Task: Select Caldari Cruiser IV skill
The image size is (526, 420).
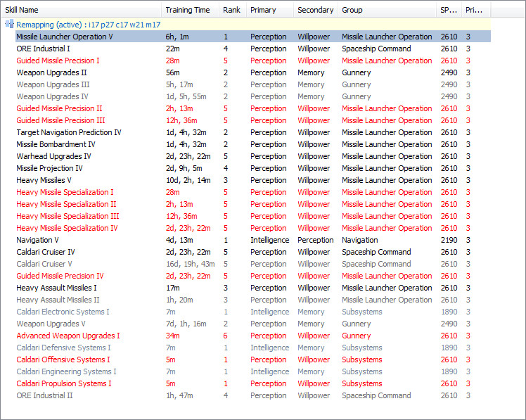Action: click(45, 252)
